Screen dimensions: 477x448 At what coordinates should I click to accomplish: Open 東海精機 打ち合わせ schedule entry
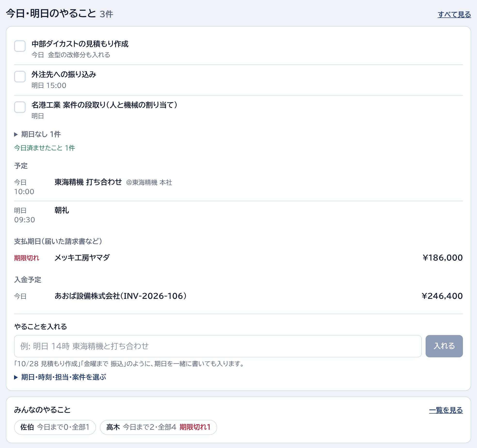coord(238,187)
